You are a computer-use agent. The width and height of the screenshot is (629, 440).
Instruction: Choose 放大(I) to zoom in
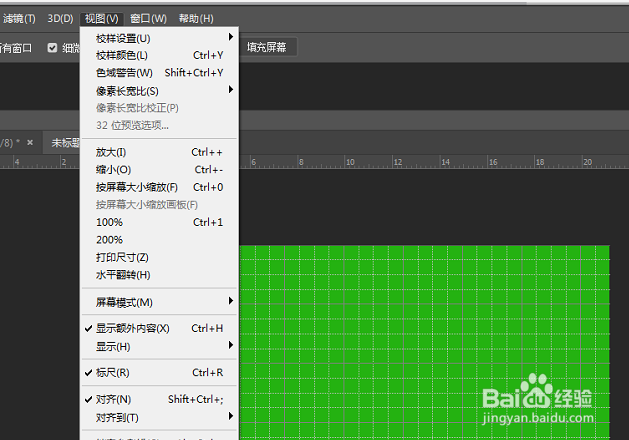(159, 152)
